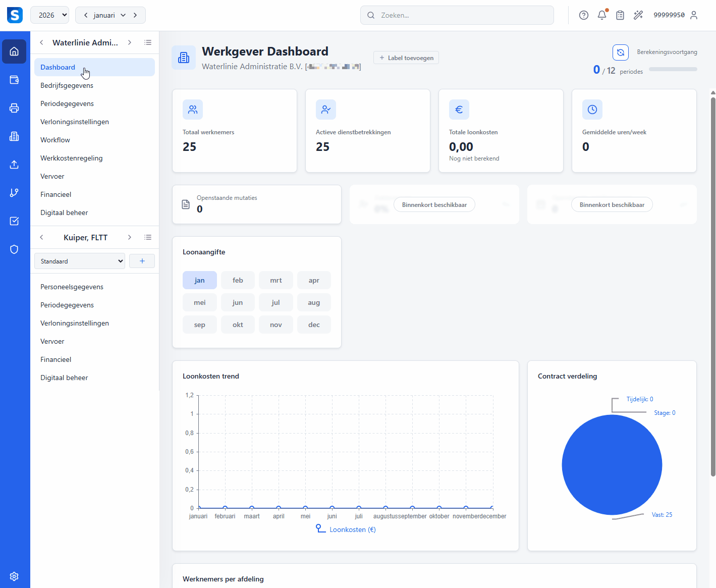Open the home icon in the sidebar
716x588 pixels.
(x=14, y=51)
